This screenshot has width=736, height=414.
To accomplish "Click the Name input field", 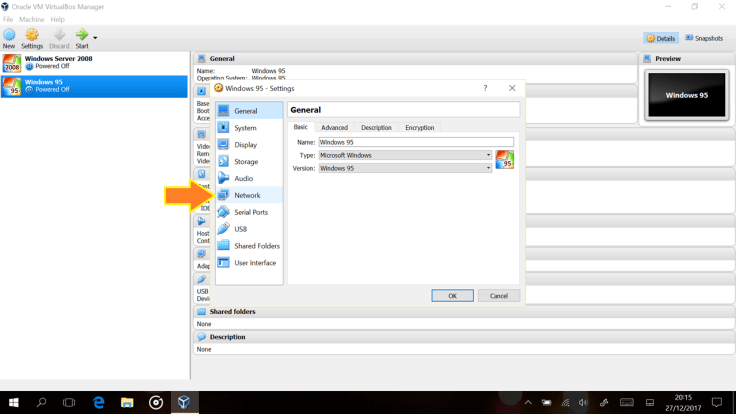I will 415,142.
